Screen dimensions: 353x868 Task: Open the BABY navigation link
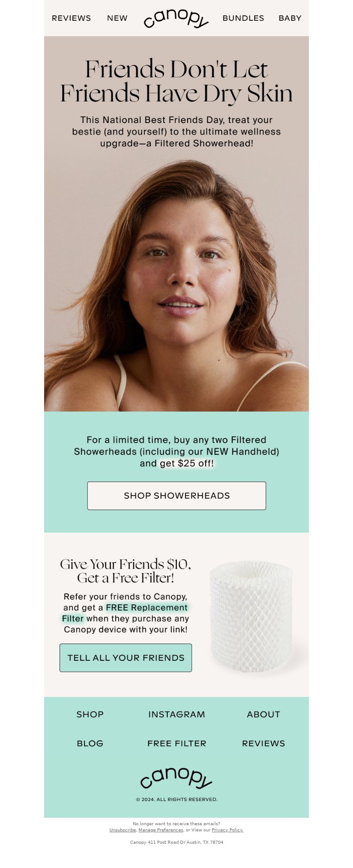point(290,18)
